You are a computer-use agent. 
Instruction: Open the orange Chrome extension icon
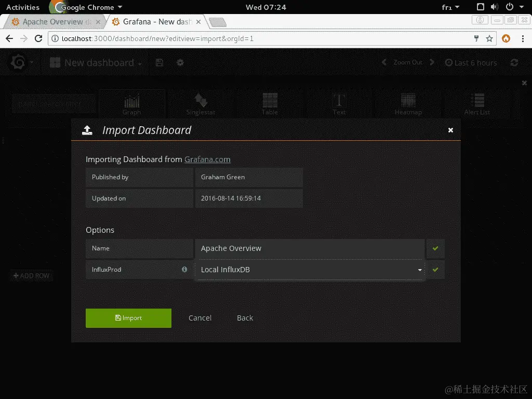(x=506, y=38)
